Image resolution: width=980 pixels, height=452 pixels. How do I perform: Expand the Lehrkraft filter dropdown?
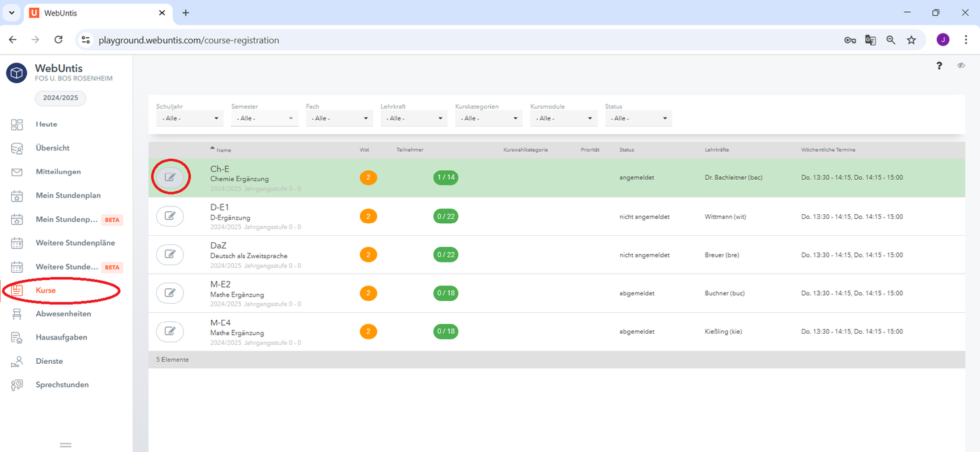414,118
